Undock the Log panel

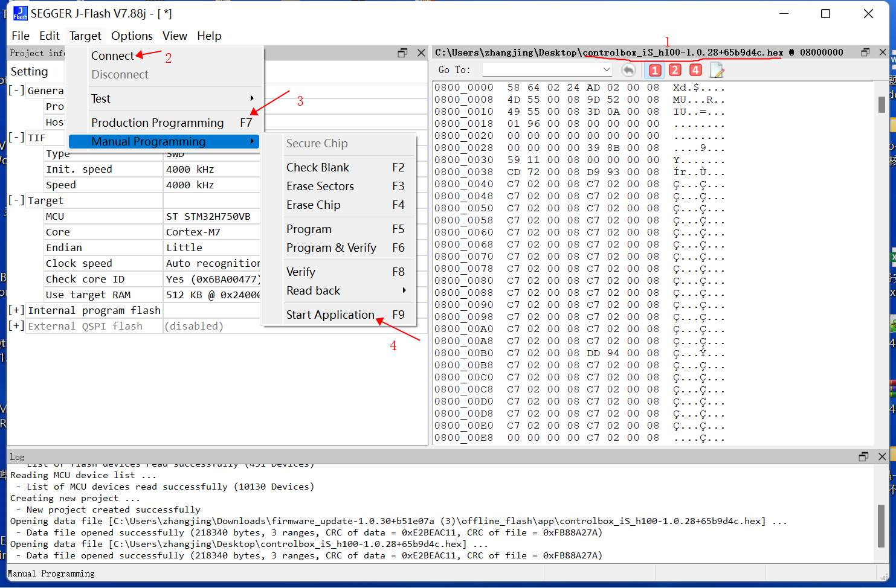point(863,457)
